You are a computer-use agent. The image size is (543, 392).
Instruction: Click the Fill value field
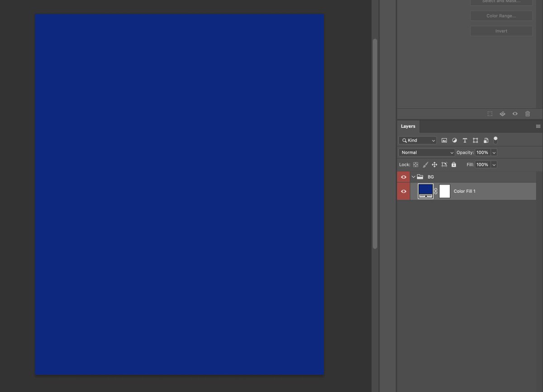coord(482,165)
